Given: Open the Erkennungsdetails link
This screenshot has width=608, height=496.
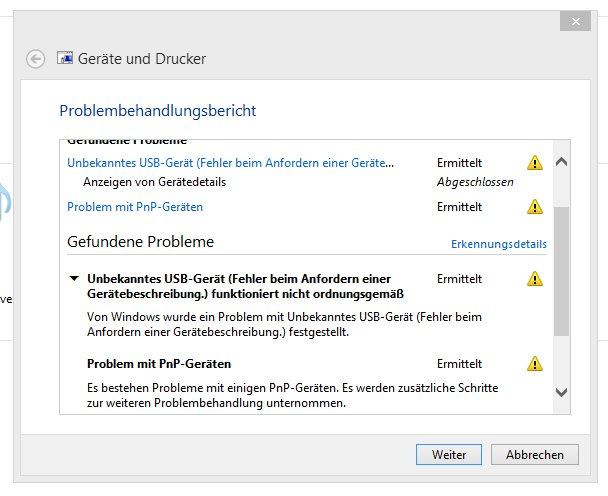Looking at the screenshot, I should (x=499, y=244).
